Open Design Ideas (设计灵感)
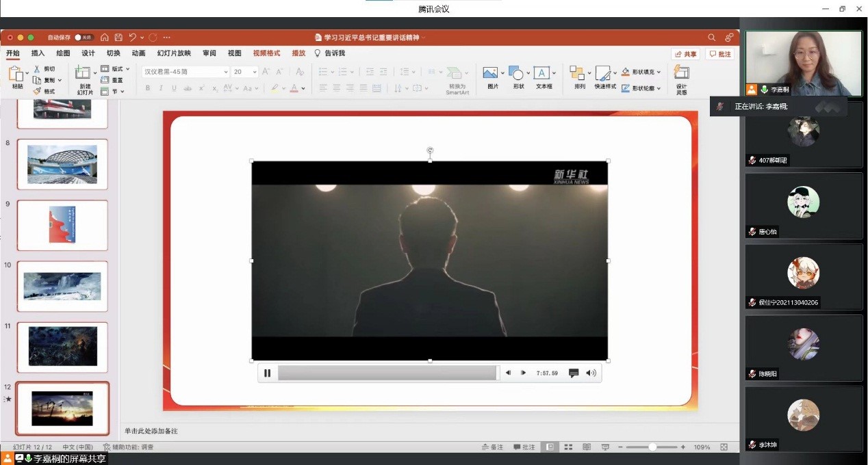Viewport: 868px width, 465px height. point(681,79)
